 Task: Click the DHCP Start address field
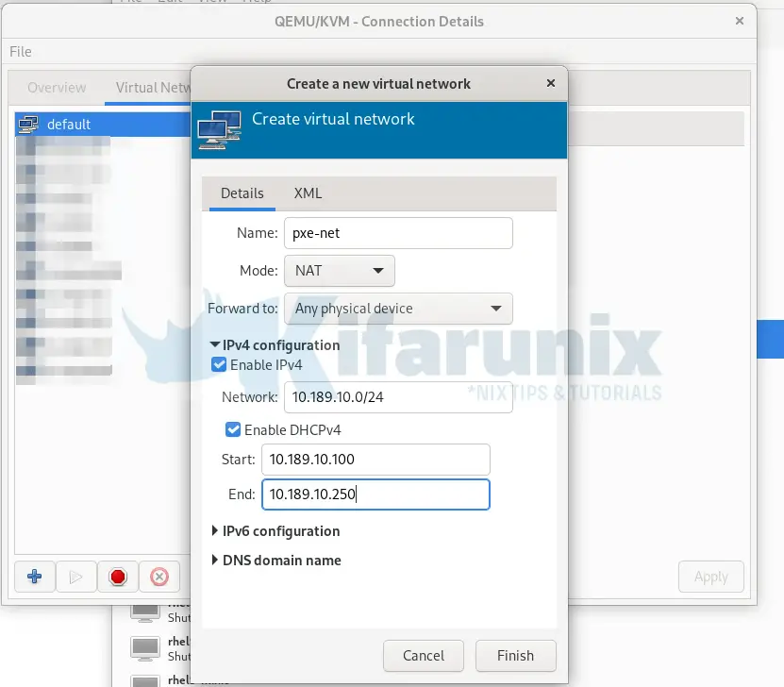point(375,459)
